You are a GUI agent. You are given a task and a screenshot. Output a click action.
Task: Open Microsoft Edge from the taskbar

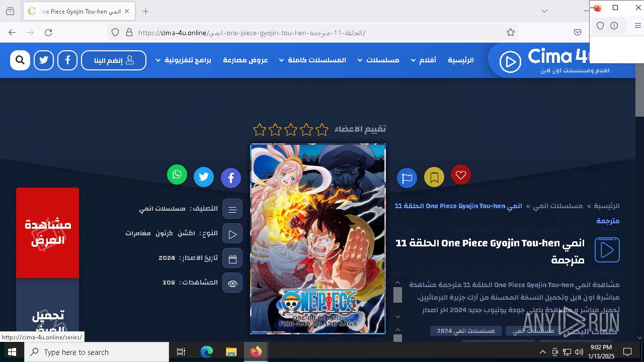(x=207, y=352)
